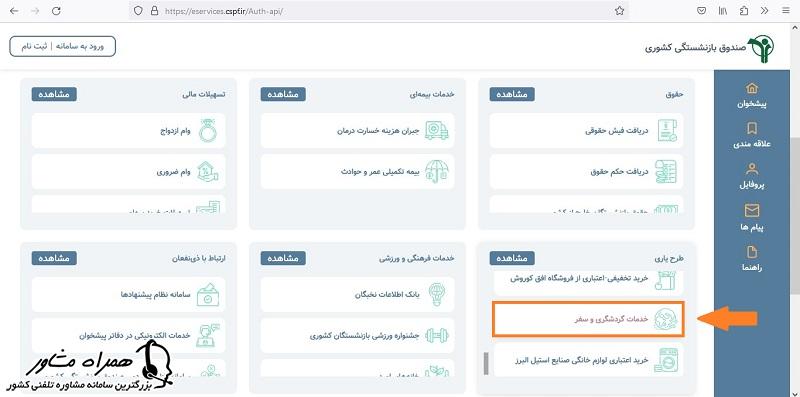The height and width of the screenshot is (397, 800).
Task: Open خرید تخفیفی-اعتباری از فروشگاه افق کوروش
Action: tap(588, 283)
